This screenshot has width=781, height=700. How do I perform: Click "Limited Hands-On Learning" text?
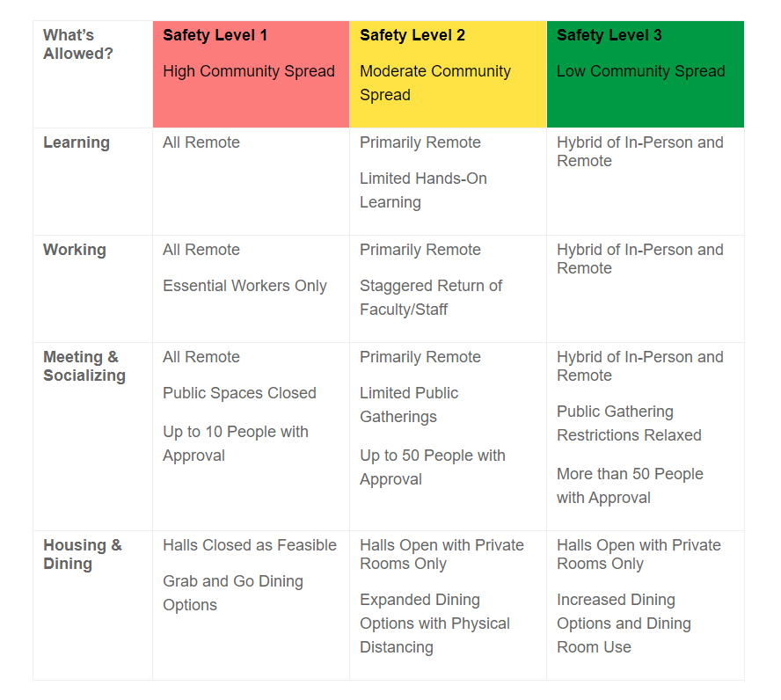[x=423, y=190]
